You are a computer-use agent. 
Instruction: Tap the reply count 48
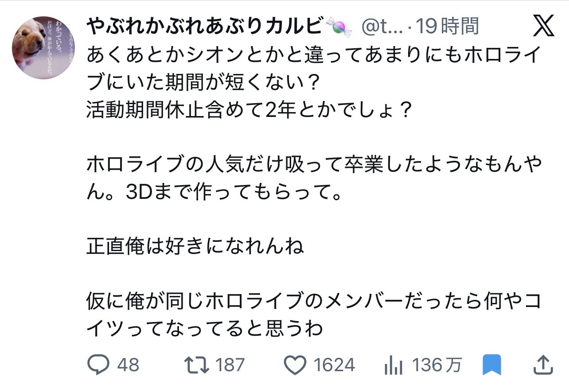pyautogui.click(x=129, y=365)
